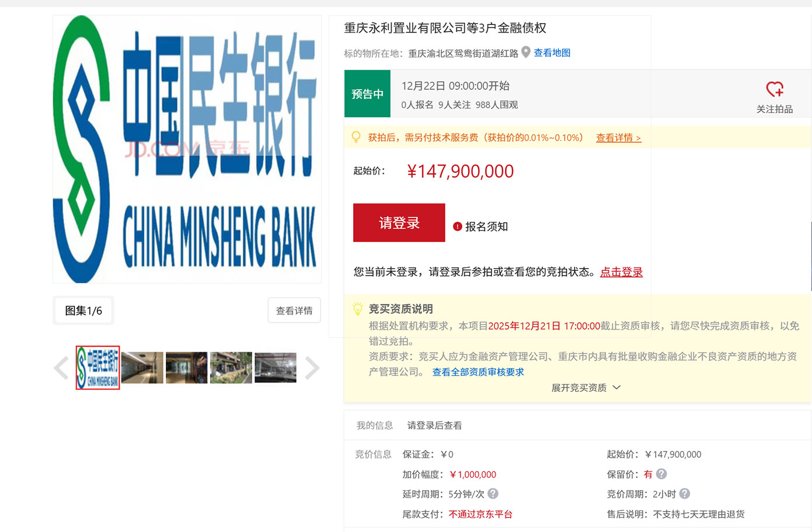
Task: Click the 9人关注 follower count
Action: tap(454, 105)
